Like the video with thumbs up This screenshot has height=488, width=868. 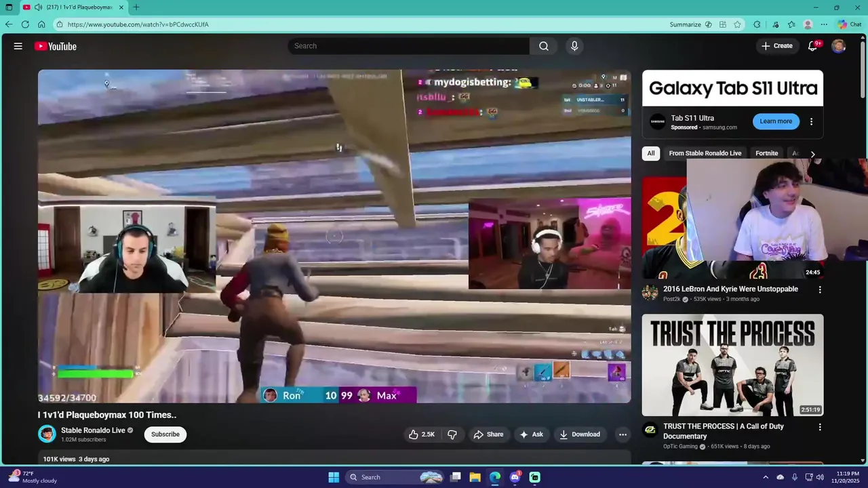click(421, 434)
